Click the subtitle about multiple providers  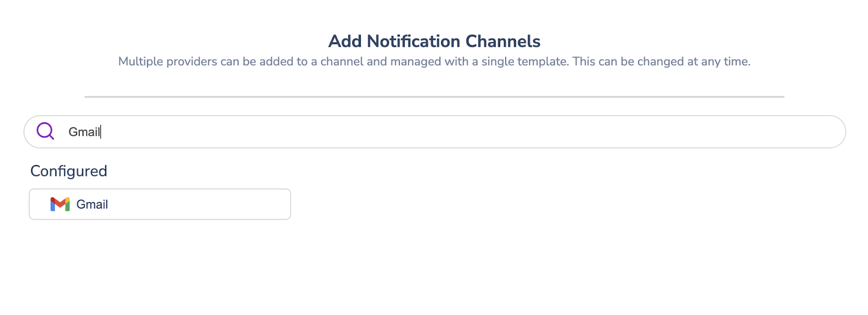tap(434, 61)
